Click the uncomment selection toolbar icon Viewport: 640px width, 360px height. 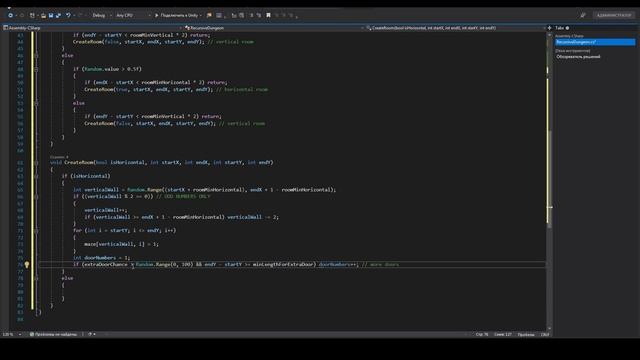tap(259, 16)
